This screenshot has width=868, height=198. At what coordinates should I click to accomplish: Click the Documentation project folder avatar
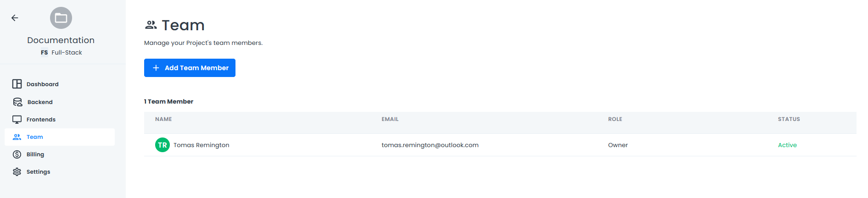pyautogui.click(x=61, y=18)
